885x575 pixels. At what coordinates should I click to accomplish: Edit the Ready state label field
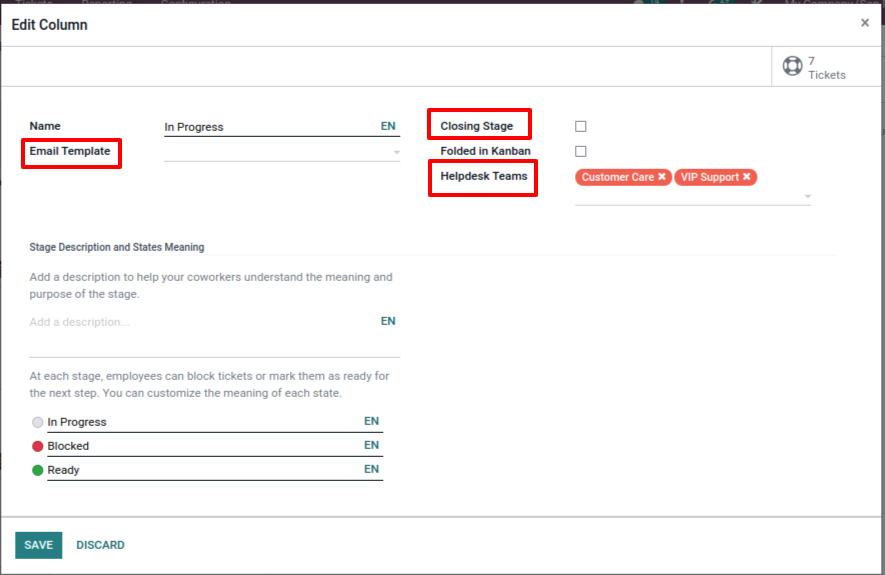200,470
